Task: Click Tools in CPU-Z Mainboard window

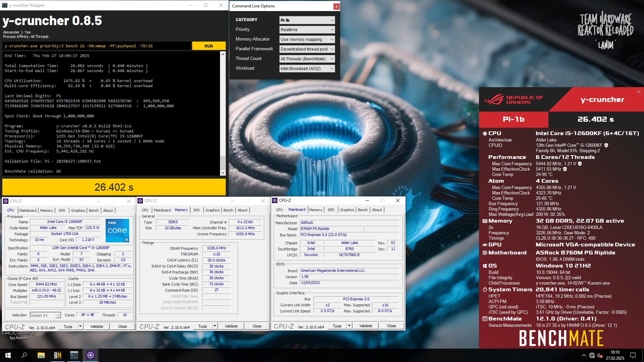Action: [337, 326]
